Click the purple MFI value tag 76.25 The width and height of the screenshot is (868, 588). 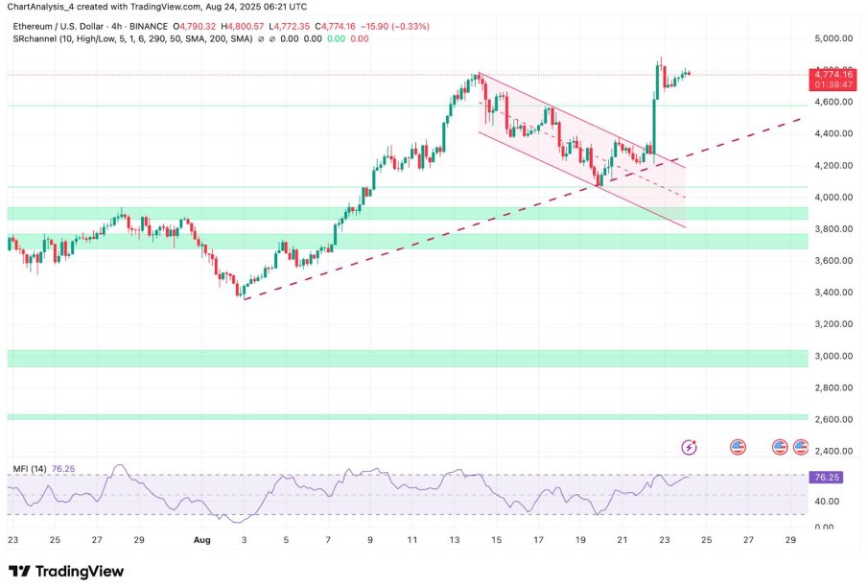pos(827,476)
